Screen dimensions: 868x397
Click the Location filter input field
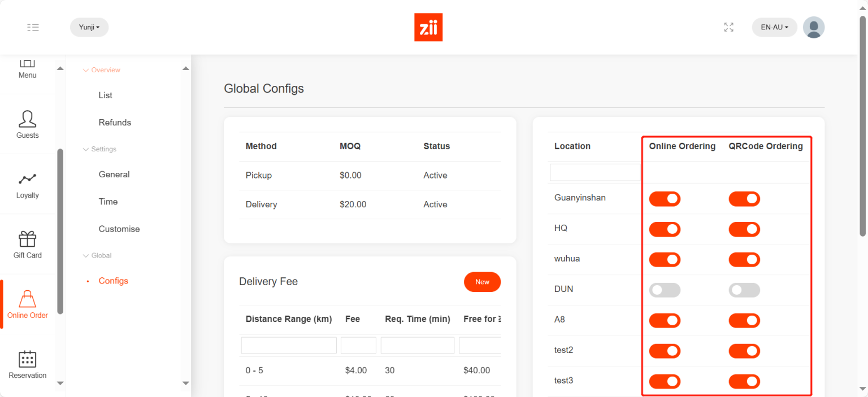(595, 173)
